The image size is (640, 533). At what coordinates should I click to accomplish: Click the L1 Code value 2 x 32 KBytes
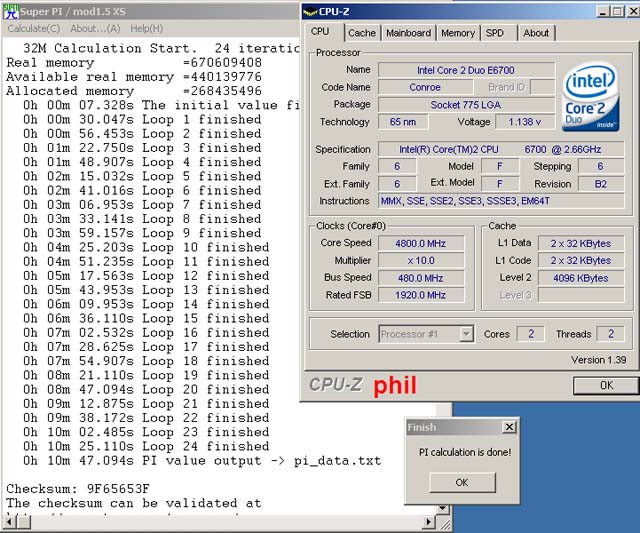coord(581,260)
